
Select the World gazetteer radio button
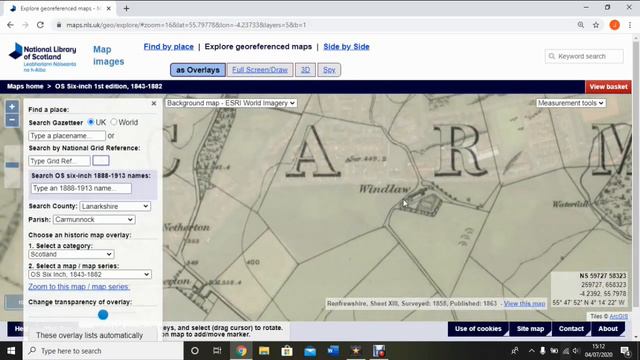tap(114, 122)
